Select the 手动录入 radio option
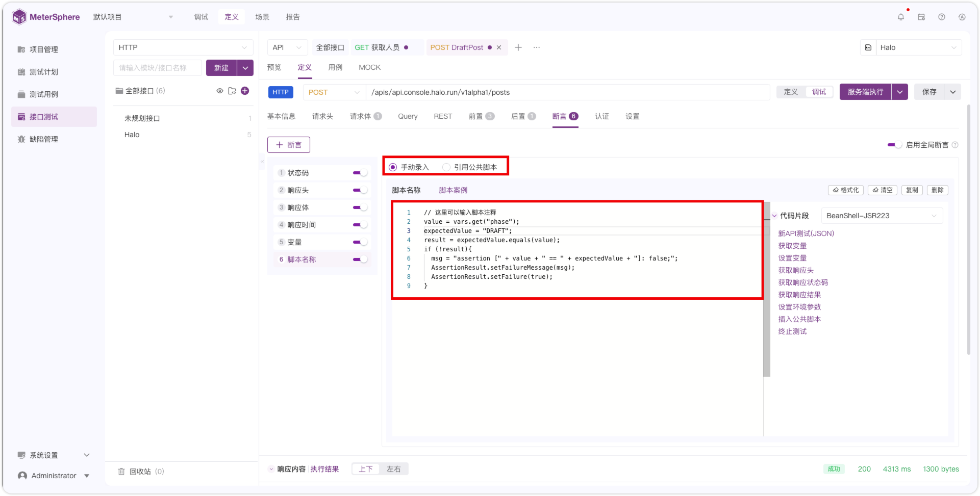This screenshot has height=496, width=980. pos(409,167)
